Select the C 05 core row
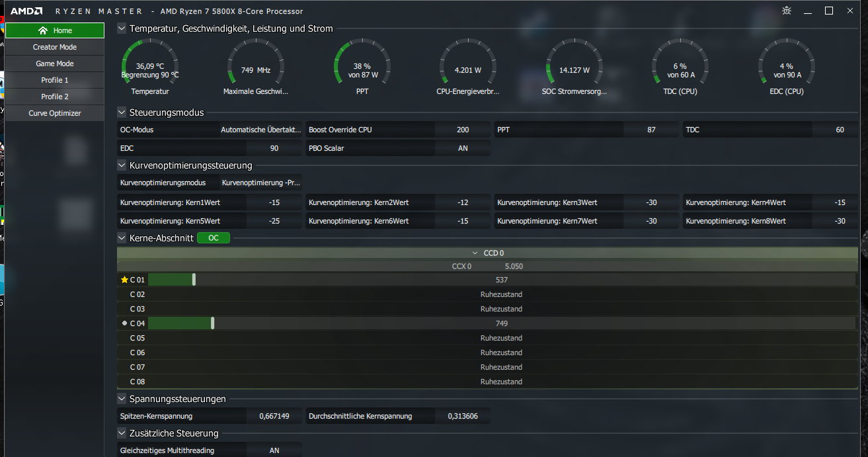 (x=487, y=338)
